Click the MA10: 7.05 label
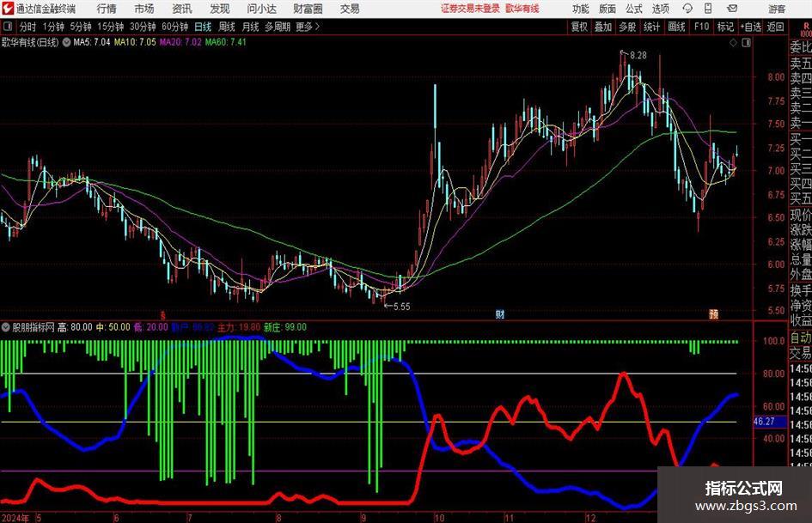The image size is (812, 523). (x=135, y=42)
